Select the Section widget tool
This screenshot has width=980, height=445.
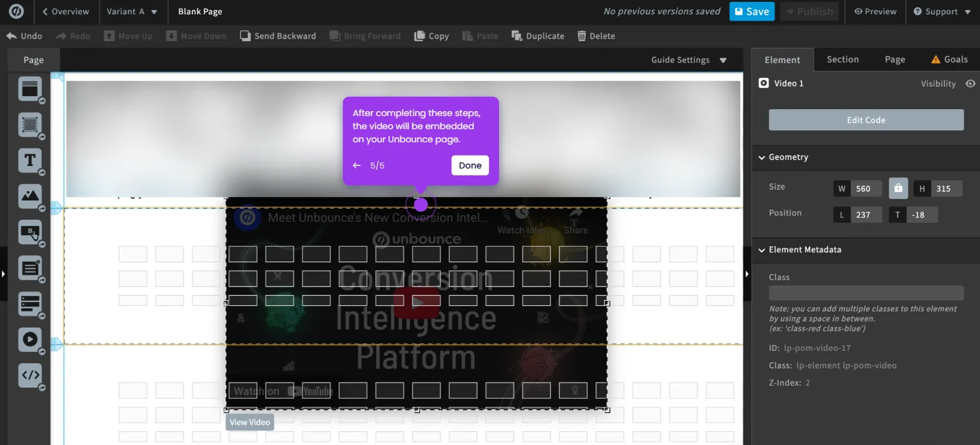pos(30,89)
